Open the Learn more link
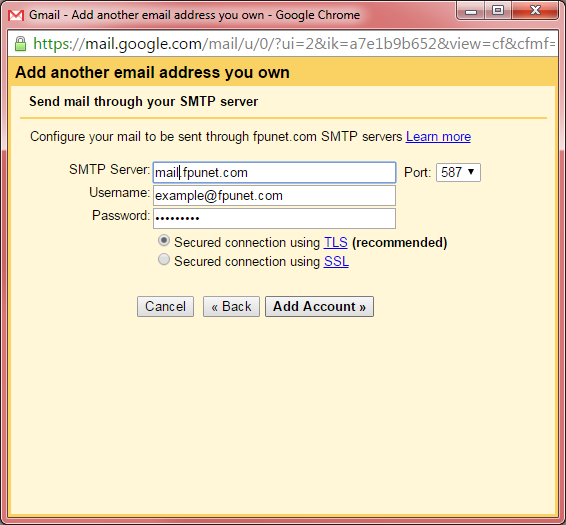Image resolution: width=566 pixels, height=525 pixels. coord(438,136)
